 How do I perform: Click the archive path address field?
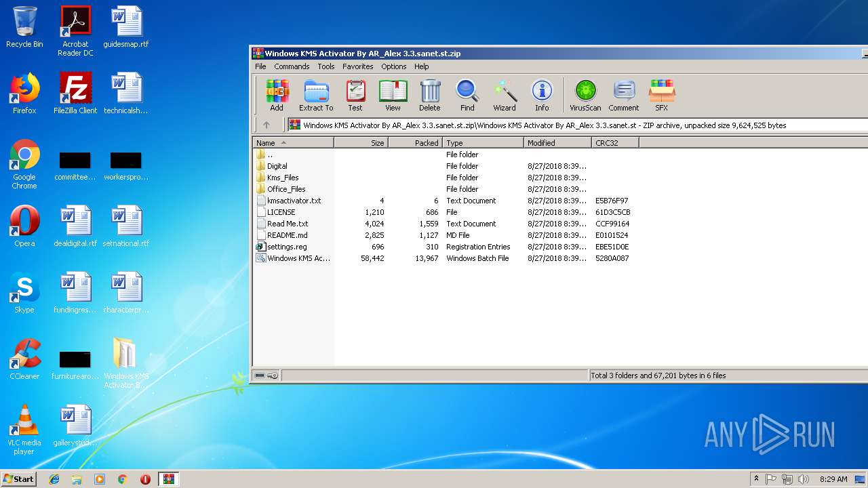pyautogui.click(x=576, y=125)
